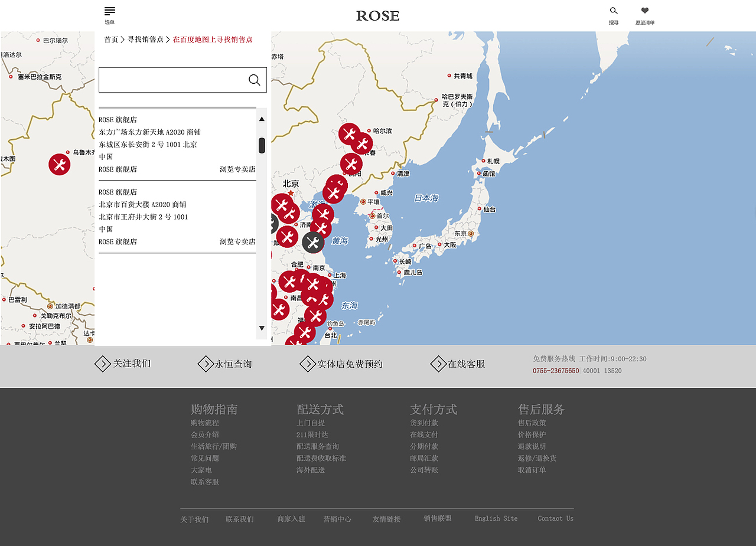The width and height of the screenshot is (756, 546).
Task: Open 浏览专卖店 for the first ROSE 旗舰店
Action: (x=238, y=169)
